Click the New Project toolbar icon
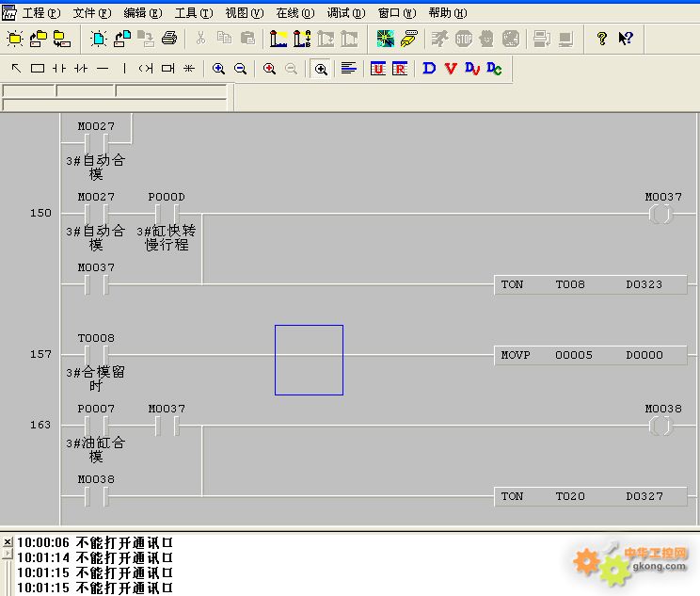This screenshot has width=700, height=596. pos(15,39)
